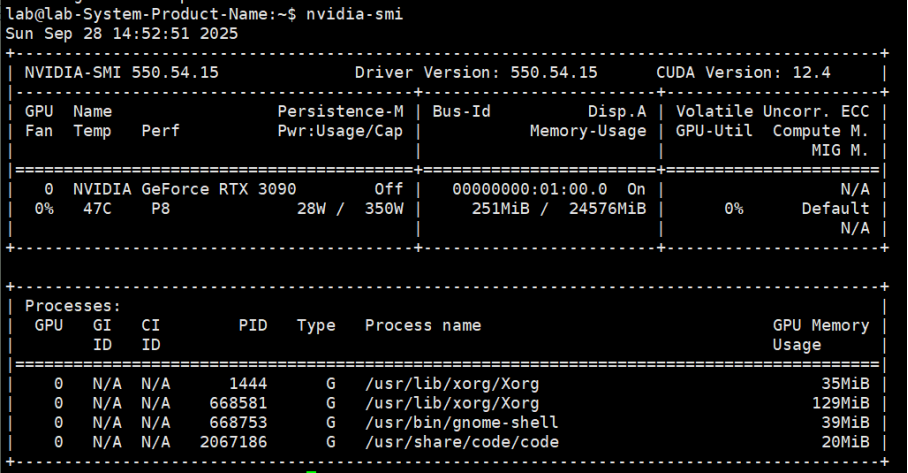Click the Bus-Id column header
Image resolution: width=908 pixels, height=473 pixels.
[x=462, y=111]
